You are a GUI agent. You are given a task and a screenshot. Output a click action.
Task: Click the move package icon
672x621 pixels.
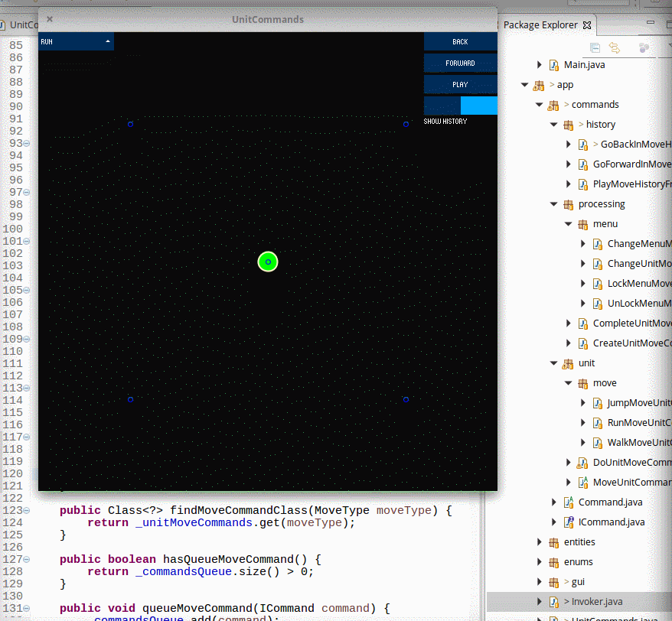(x=583, y=383)
